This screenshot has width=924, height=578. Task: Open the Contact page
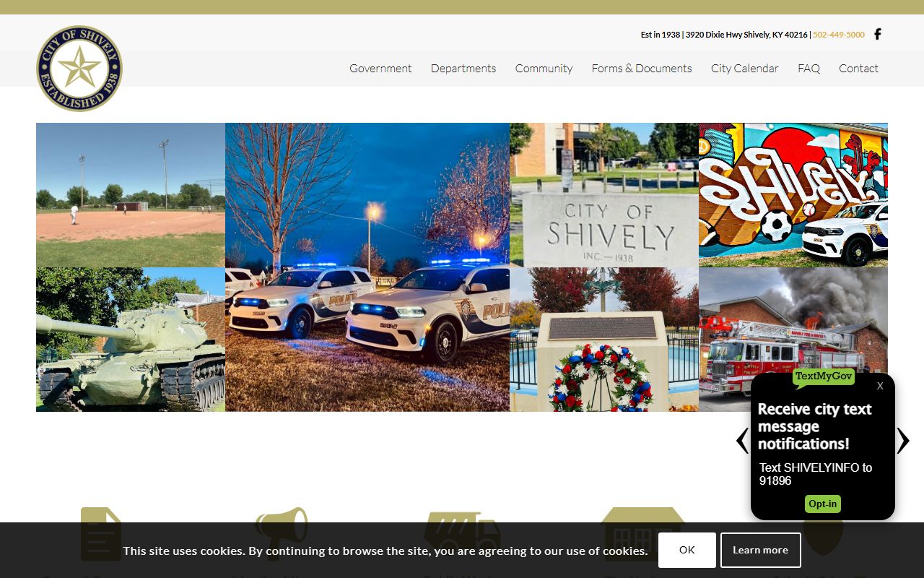tap(858, 69)
